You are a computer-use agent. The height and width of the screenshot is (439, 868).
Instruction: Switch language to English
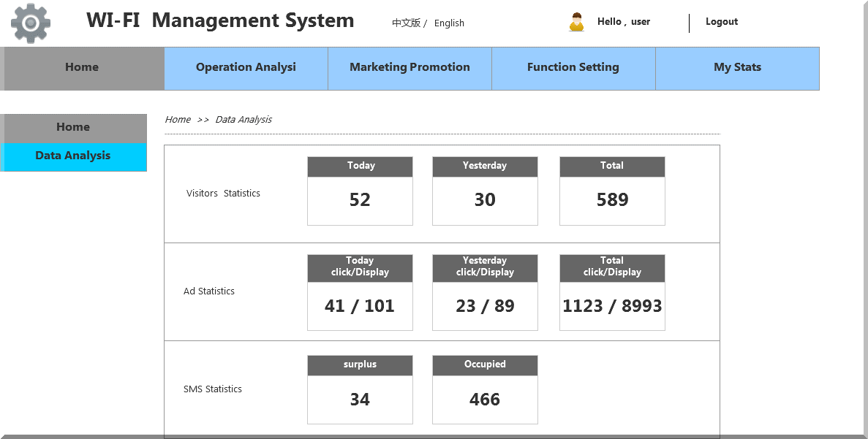(449, 23)
